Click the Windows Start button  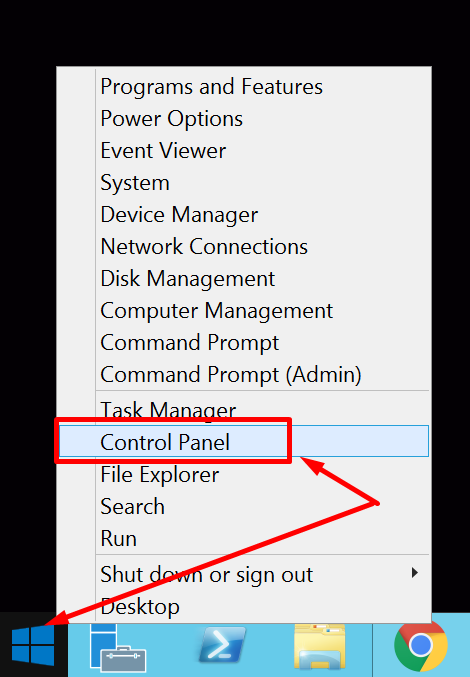pyautogui.click(x=33, y=646)
